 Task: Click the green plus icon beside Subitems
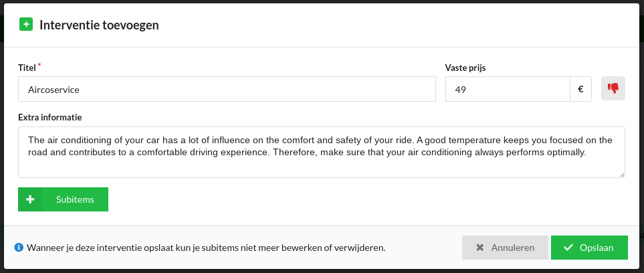tap(30, 199)
